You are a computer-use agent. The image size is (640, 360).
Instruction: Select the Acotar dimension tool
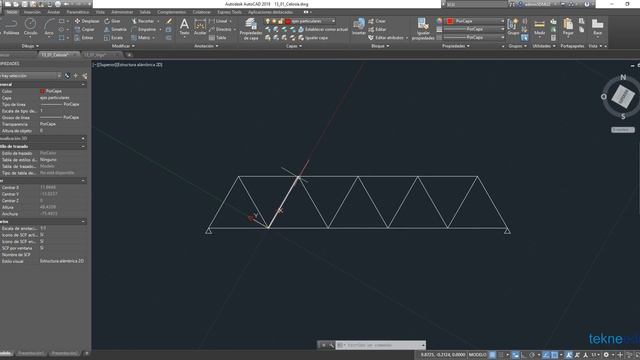[200, 27]
